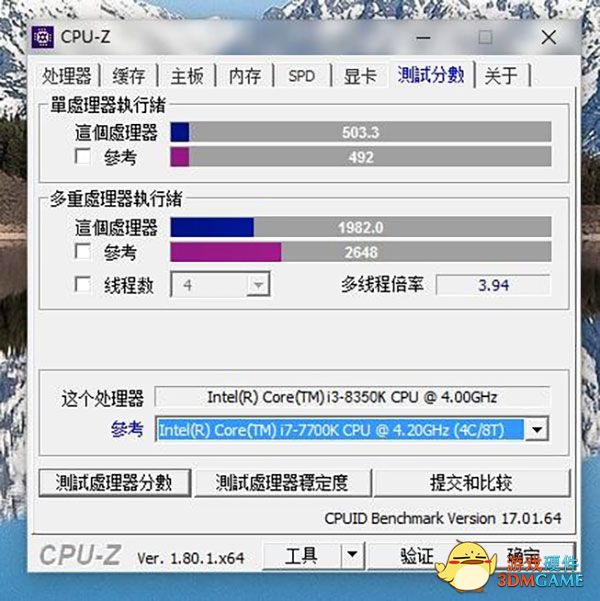Viewport: 600px width, 601px height.
Task: Switch to the 缓存 tab
Action: pyautogui.click(x=129, y=76)
